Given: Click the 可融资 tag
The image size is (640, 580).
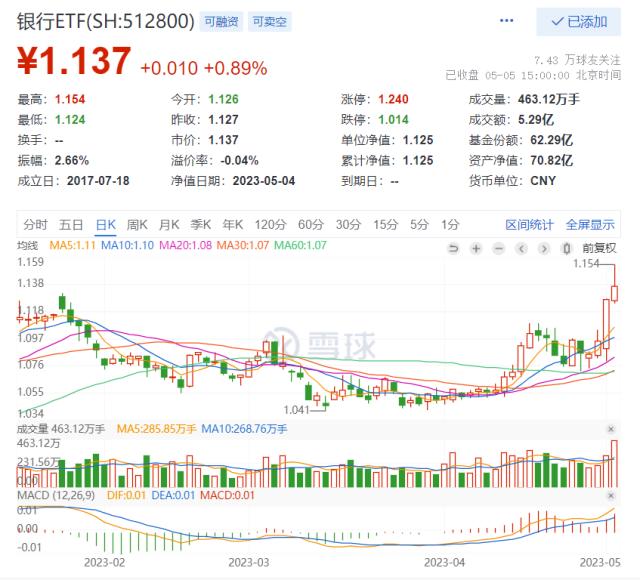Looking at the screenshot, I should pyautogui.click(x=221, y=22).
